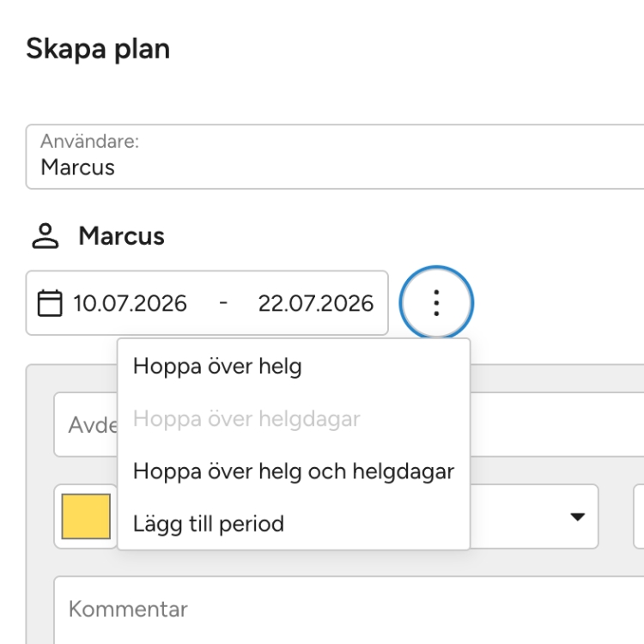Viewport: 644px width, 644px height.
Task: Click the disabled 'Hoppa över helgdagar' entry
Action: [294, 418]
